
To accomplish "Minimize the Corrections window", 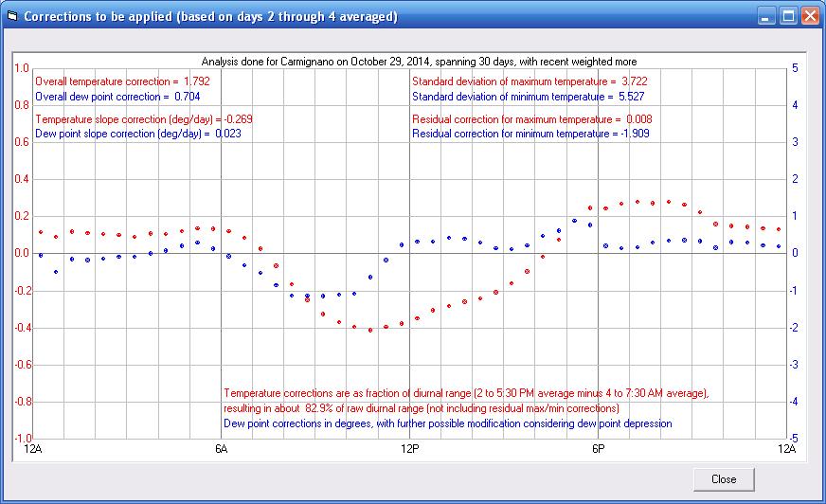I will click(766, 17).
